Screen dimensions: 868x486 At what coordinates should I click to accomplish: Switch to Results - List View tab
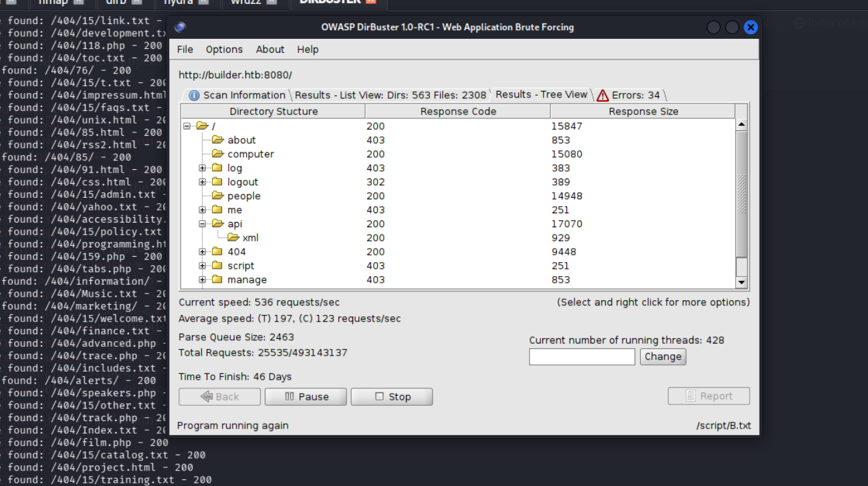point(390,95)
